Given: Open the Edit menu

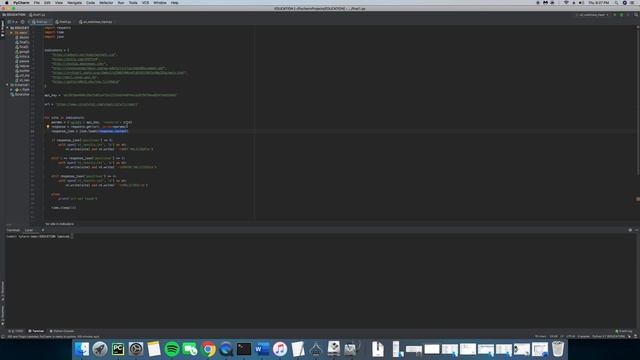Looking at the screenshot, I should point(47,2).
